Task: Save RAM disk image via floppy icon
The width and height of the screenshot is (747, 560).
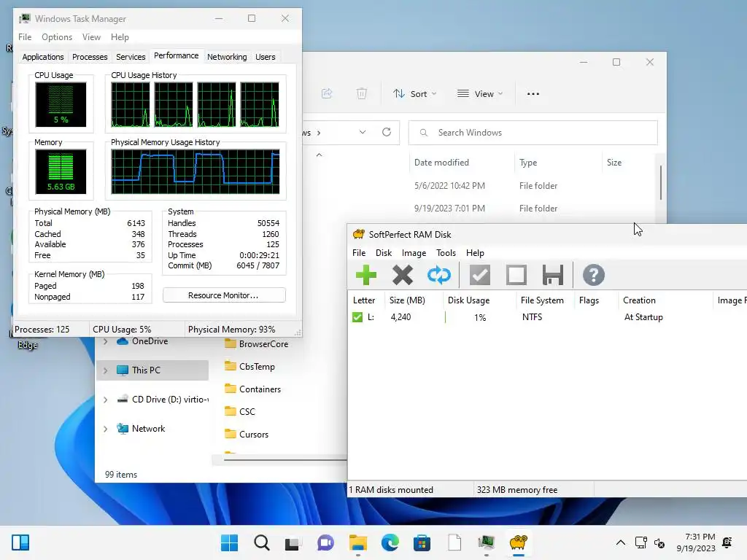Action: (553, 275)
